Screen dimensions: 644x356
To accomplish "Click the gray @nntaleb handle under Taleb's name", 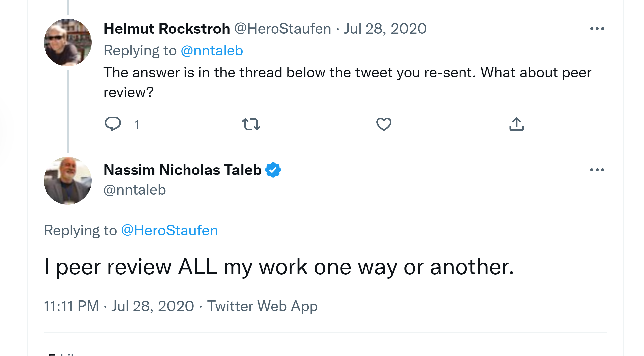I will [135, 190].
